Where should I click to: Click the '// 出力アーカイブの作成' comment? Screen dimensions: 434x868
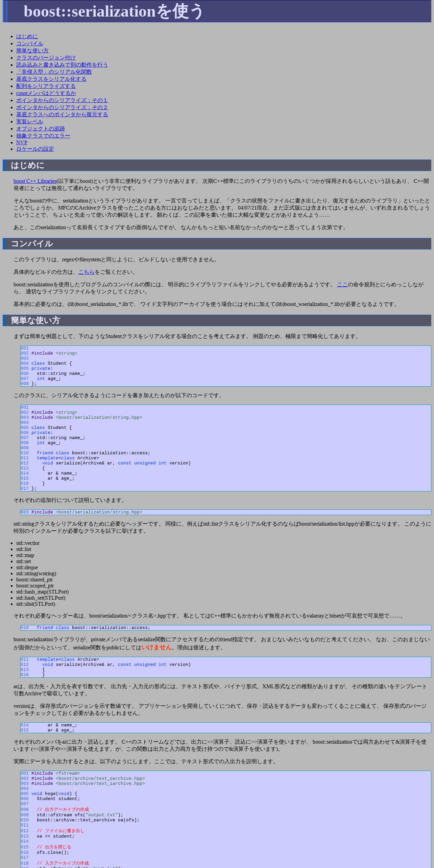point(63,810)
